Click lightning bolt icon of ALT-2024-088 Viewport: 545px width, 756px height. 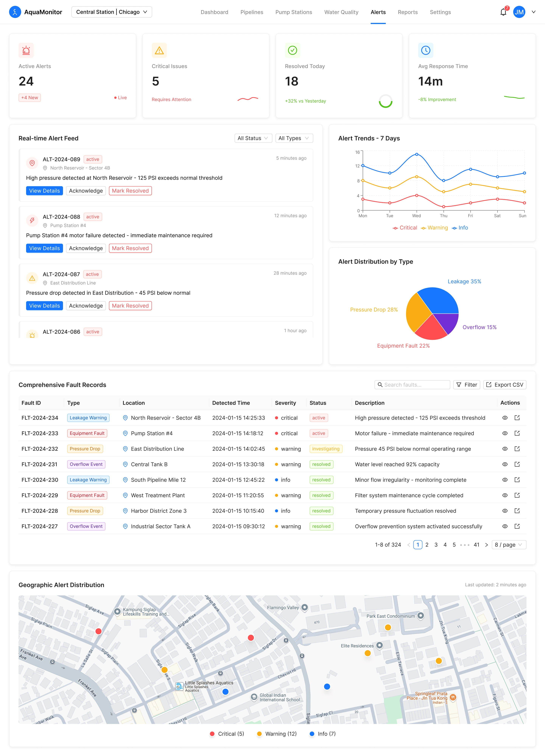[x=32, y=220]
